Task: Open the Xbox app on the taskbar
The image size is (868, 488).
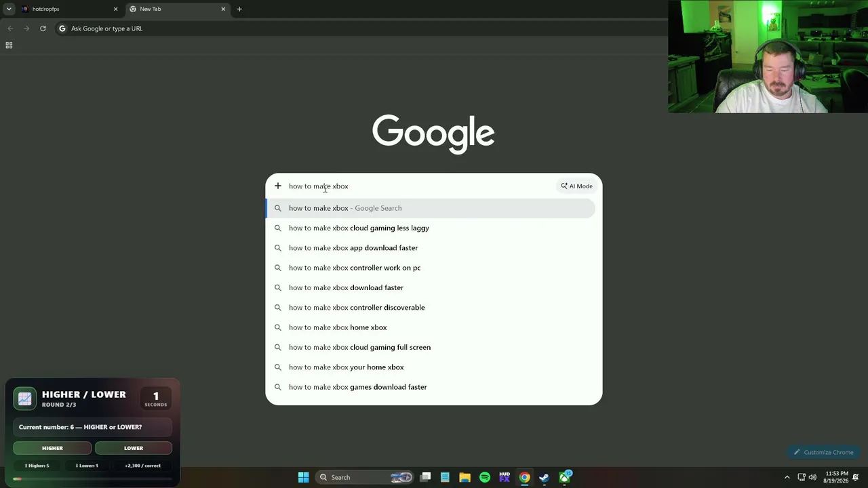Action: 564,477
